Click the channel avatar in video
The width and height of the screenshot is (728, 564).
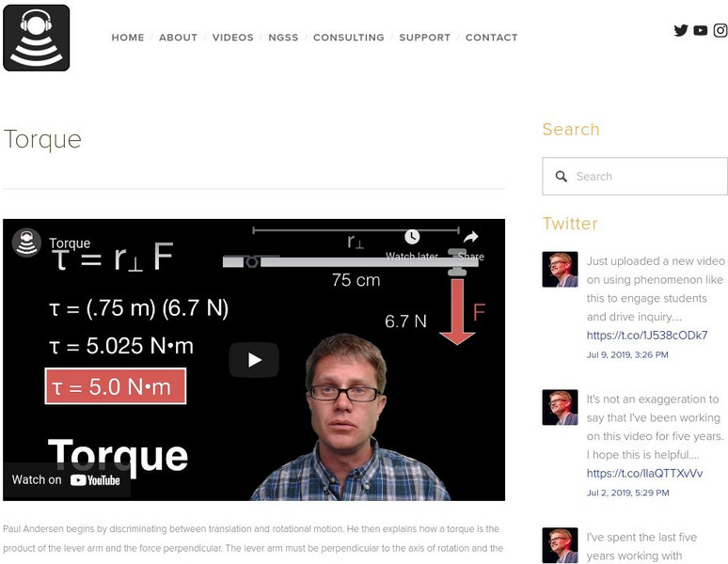27,243
